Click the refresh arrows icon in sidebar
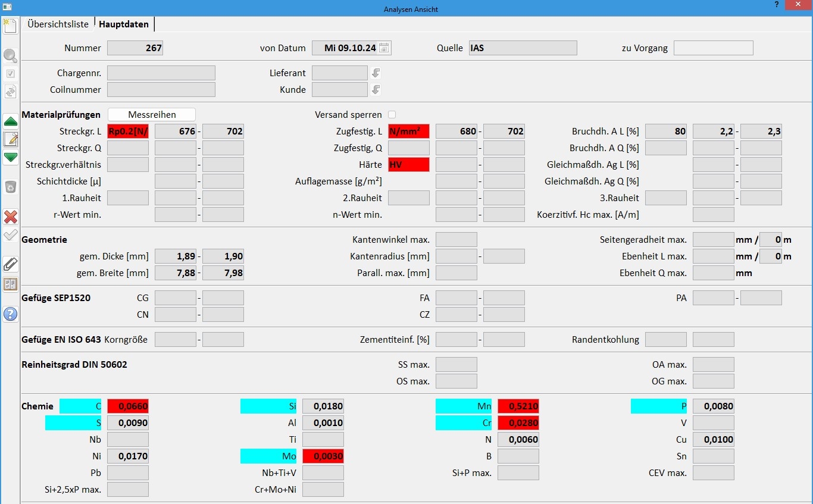The height and width of the screenshot is (504, 813). tap(10, 92)
